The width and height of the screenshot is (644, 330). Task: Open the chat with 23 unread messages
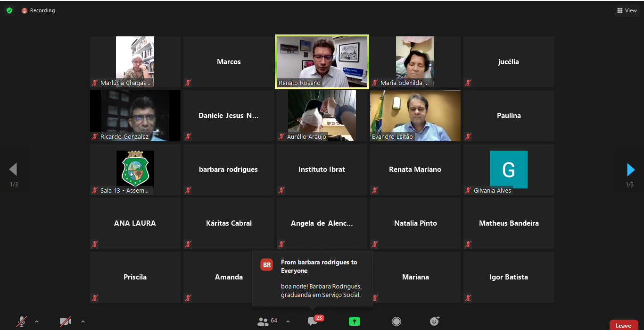(x=313, y=322)
